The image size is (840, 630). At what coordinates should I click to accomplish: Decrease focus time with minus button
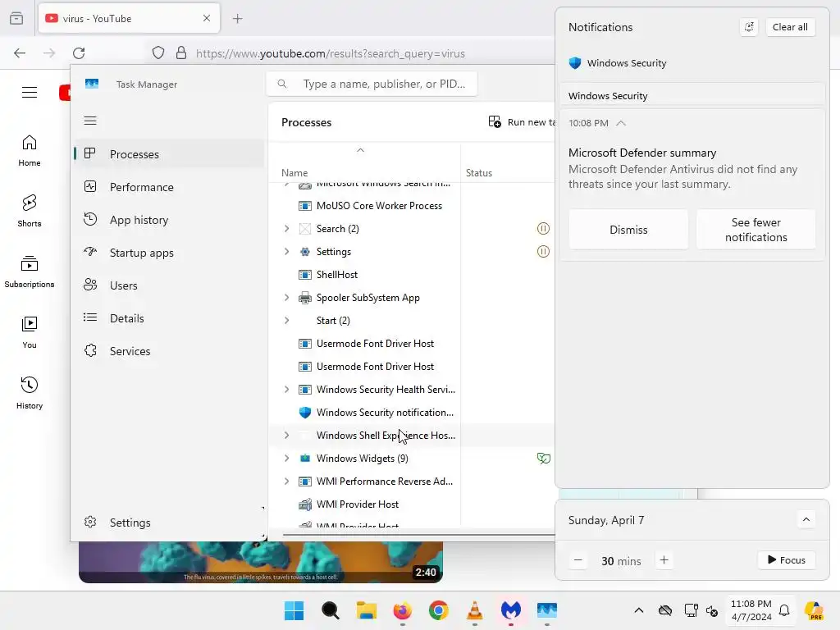[x=578, y=560]
